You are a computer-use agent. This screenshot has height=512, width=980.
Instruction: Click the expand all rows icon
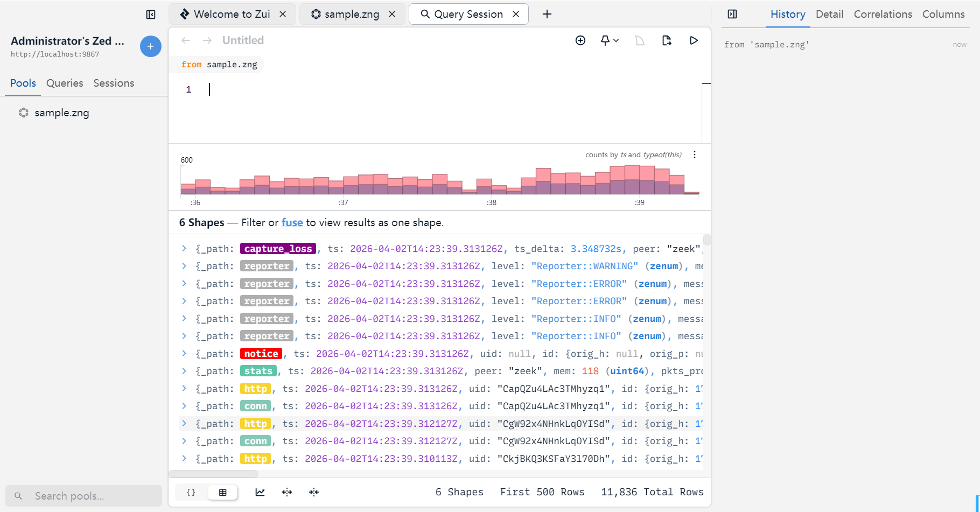(x=287, y=492)
